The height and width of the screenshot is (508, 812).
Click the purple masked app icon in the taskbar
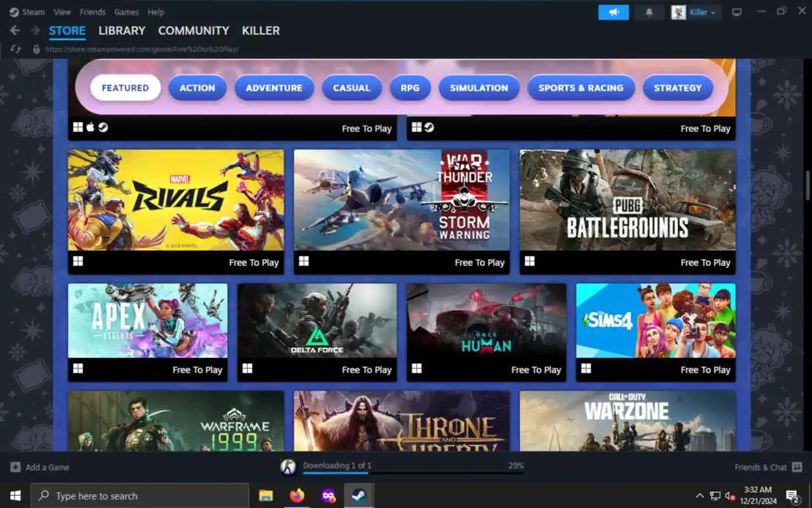[x=328, y=496]
